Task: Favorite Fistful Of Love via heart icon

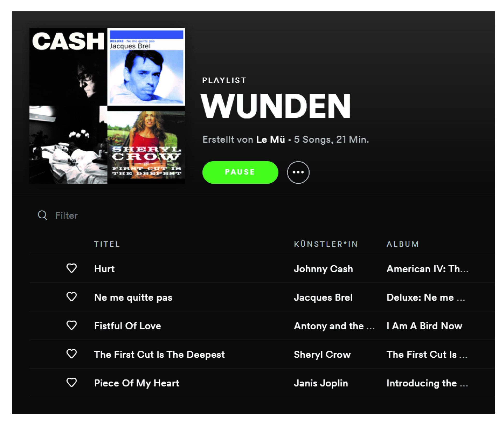Action: pos(72,325)
